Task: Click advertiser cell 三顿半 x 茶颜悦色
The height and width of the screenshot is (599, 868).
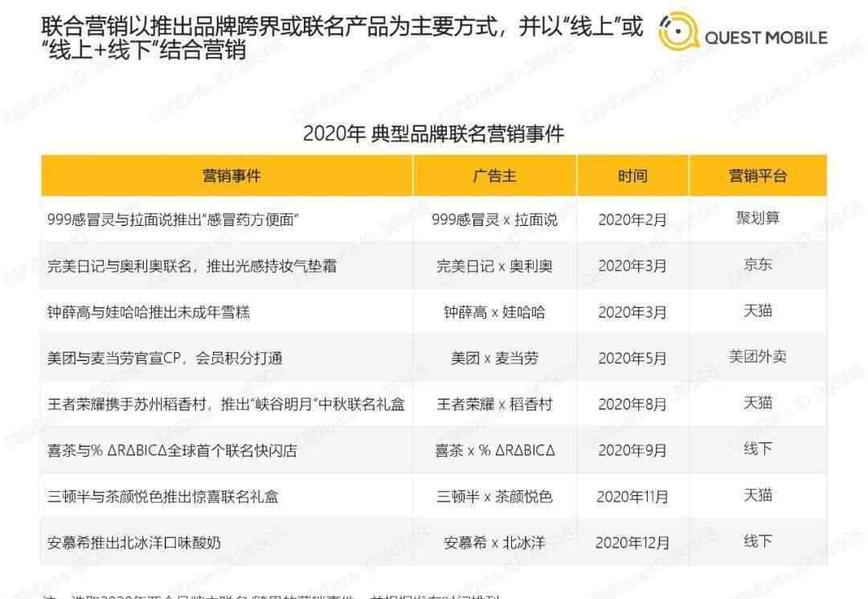Action: click(x=494, y=497)
